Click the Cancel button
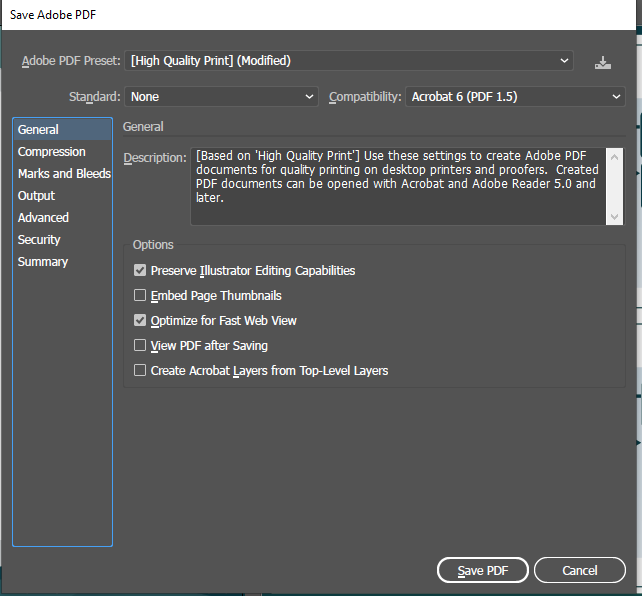642x596 pixels. coord(580,570)
